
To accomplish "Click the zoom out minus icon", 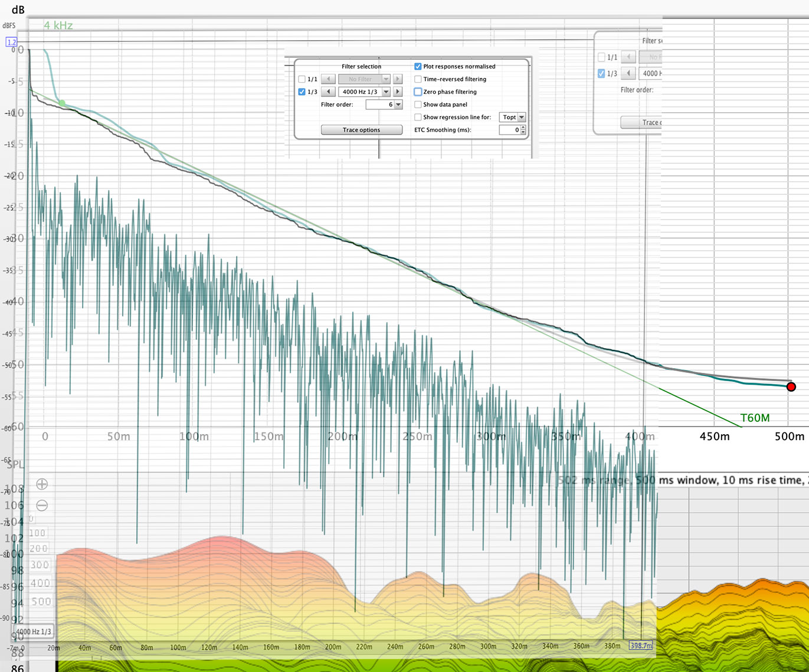I will tap(42, 506).
